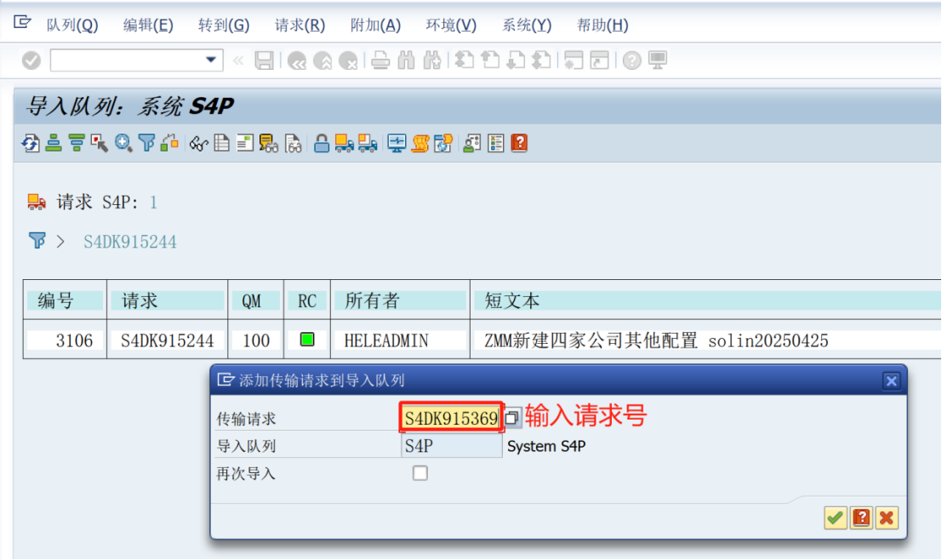Open the 环境(V) menu

pos(451,25)
